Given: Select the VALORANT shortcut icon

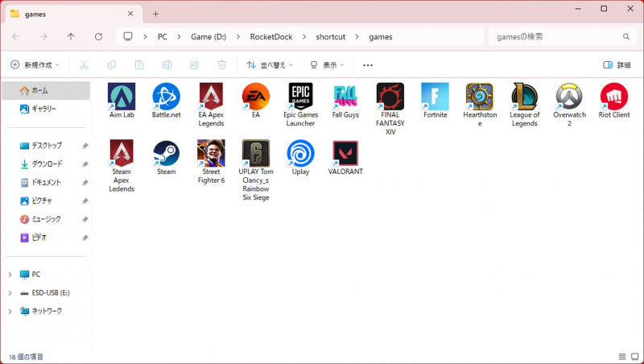Looking at the screenshot, I should (345, 153).
